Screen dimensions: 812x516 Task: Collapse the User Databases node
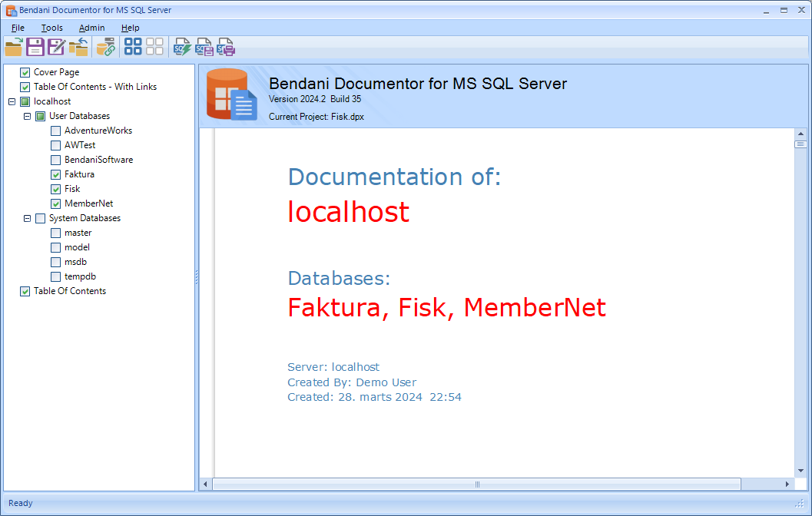click(x=27, y=116)
